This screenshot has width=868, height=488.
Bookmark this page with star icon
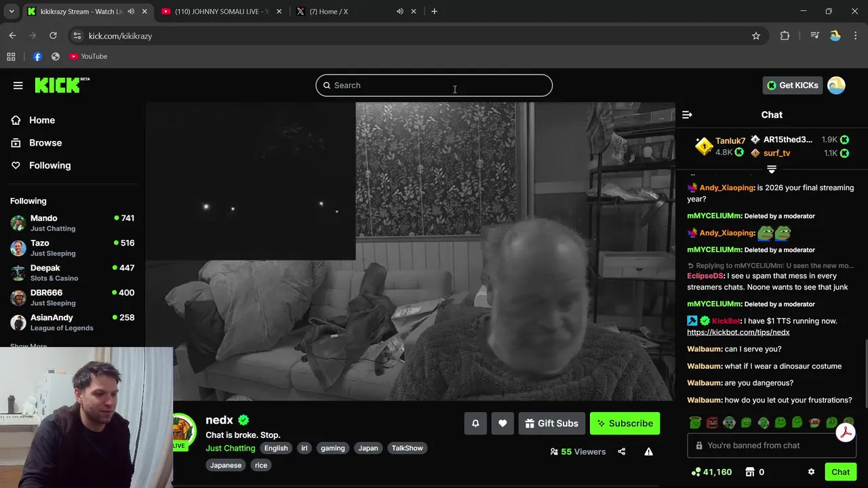[756, 36]
